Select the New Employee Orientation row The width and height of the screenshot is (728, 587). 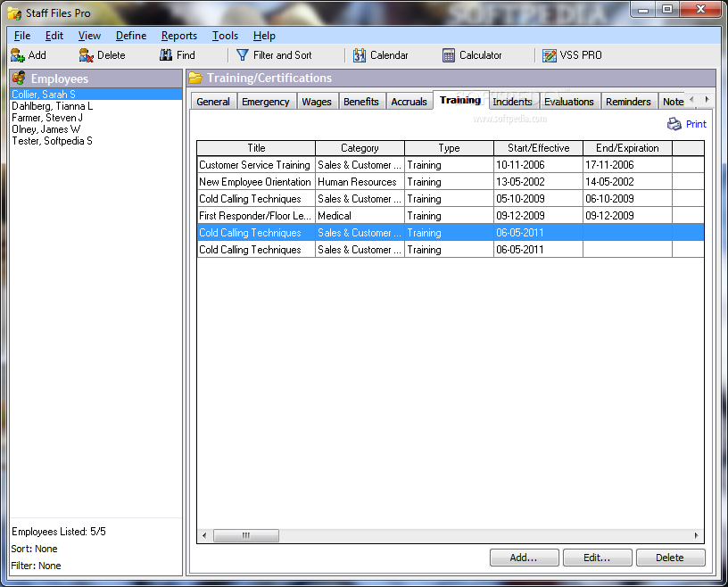pyautogui.click(x=451, y=182)
